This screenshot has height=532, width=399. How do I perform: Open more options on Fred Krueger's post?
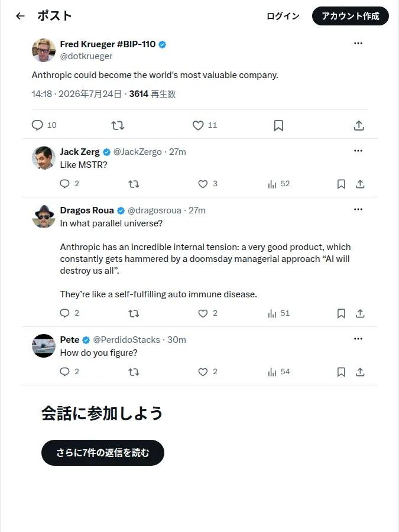pyautogui.click(x=358, y=43)
